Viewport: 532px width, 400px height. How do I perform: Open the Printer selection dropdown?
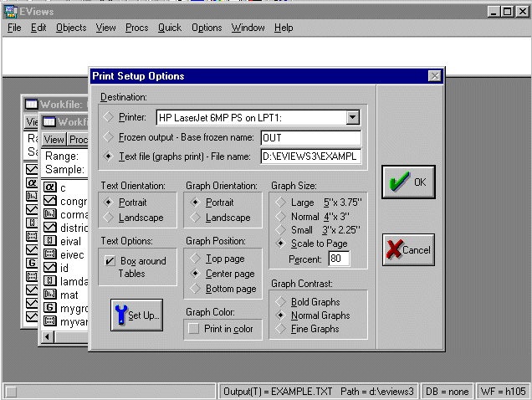[x=352, y=118]
